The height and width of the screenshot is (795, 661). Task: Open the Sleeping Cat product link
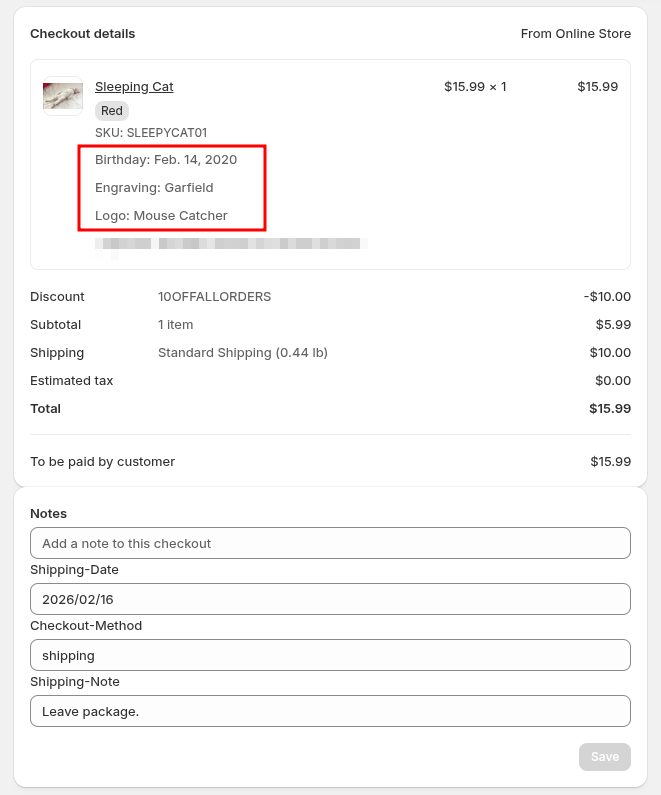134,87
